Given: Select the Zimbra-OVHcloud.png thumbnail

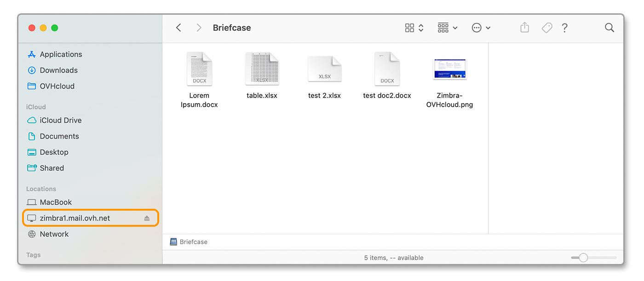Looking at the screenshot, I should pos(449,69).
